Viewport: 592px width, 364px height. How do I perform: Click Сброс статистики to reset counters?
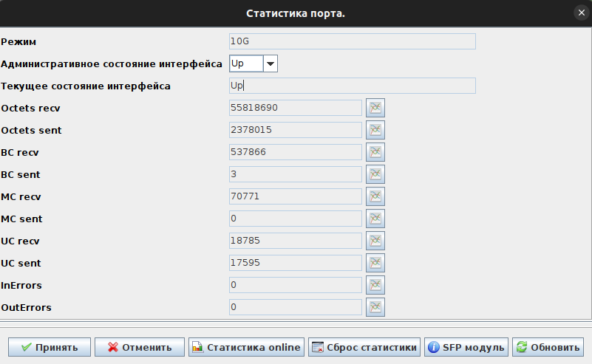click(364, 347)
